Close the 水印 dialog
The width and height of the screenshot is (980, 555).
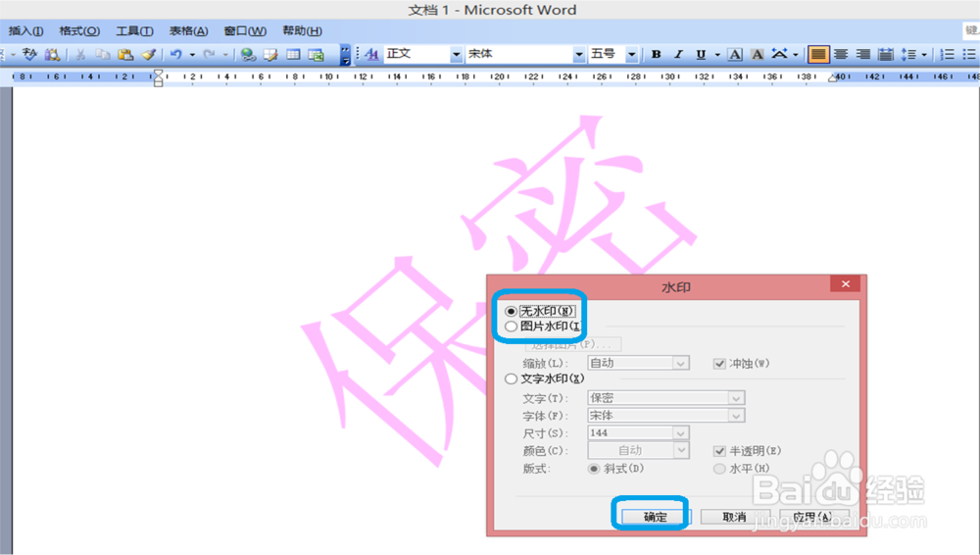[x=845, y=284]
